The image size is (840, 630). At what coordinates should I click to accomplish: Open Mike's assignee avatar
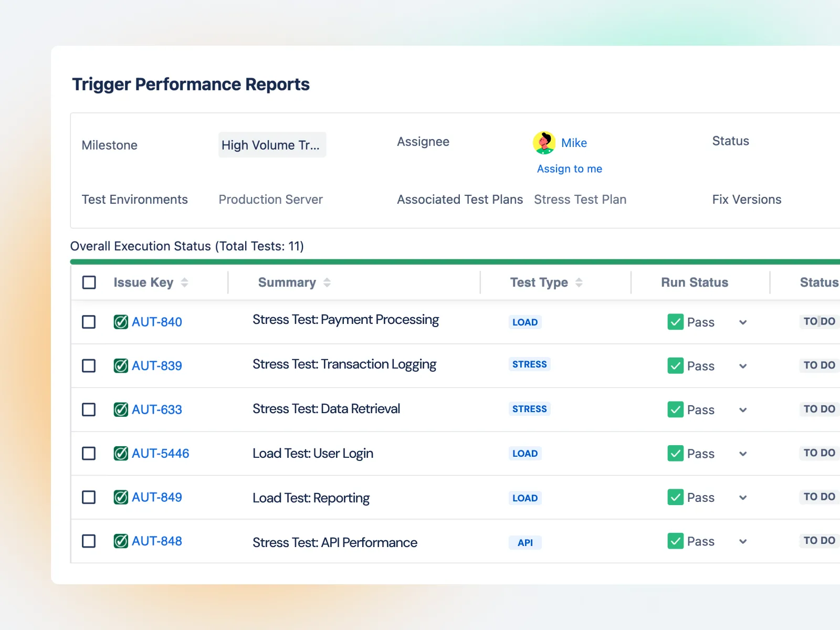coord(544,143)
